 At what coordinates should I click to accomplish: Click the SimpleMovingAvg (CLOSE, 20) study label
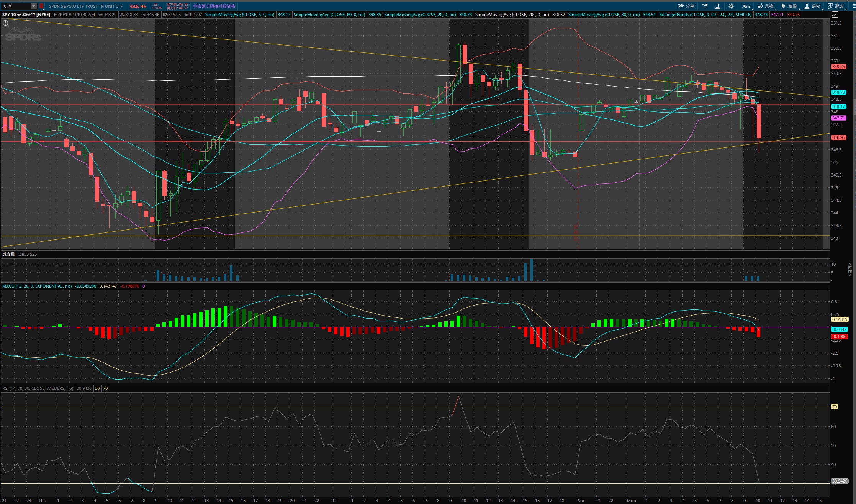[x=420, y=15]
